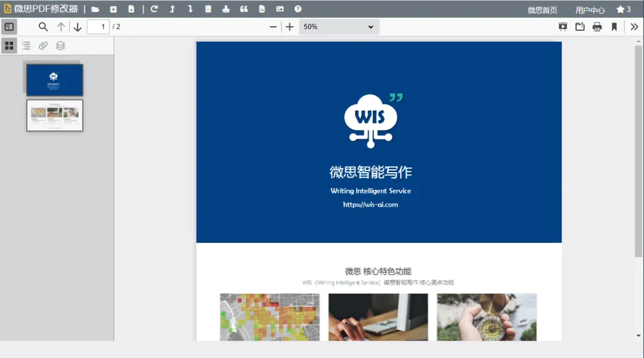Click the heat map image on page

[270, 317]
